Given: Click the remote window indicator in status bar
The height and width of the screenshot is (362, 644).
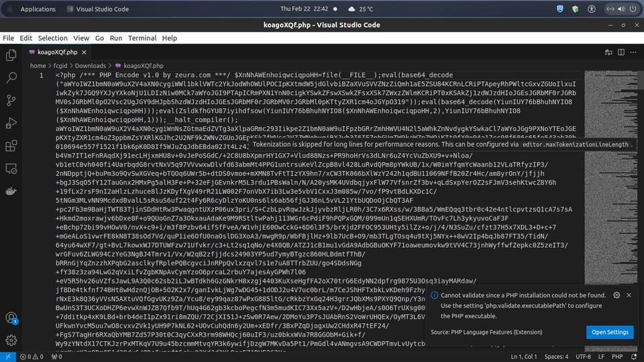Looking at the screenshot, I should (8, 357).
